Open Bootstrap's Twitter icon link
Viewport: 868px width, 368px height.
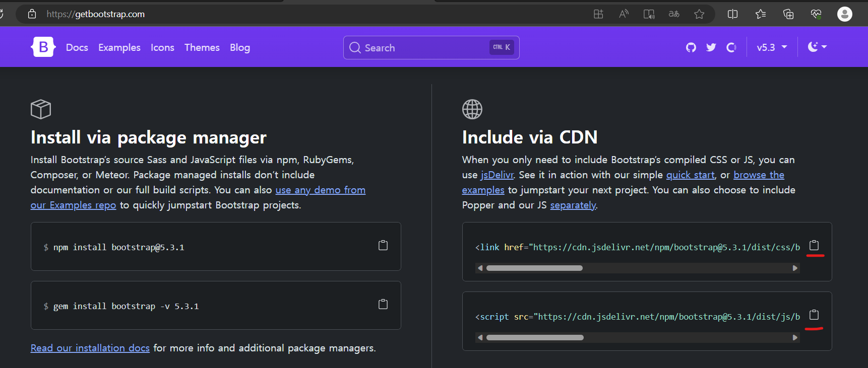coord(711,47)
